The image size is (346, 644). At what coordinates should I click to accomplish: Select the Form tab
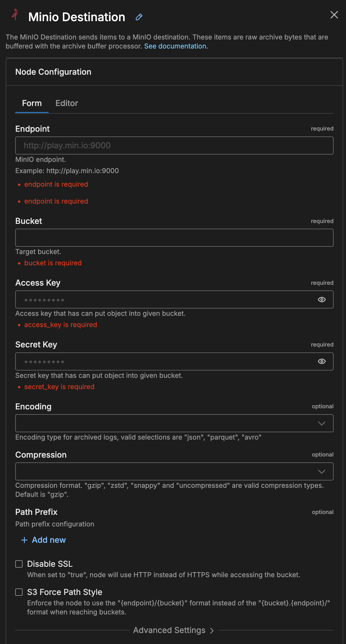(x=32, y=103)
